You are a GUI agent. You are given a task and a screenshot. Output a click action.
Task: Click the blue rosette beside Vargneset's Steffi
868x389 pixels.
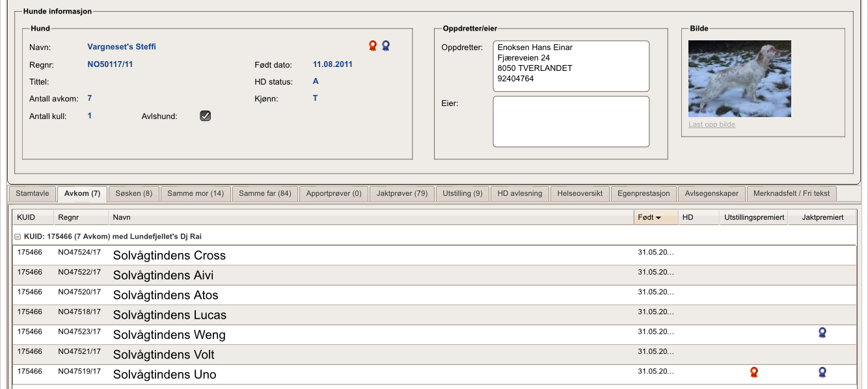pos(386,46)
